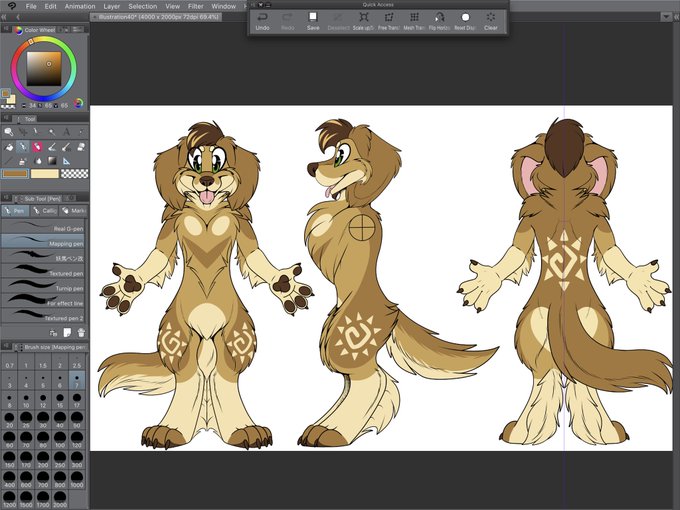Expand the right panel dock double arrow
This screenshot has width=680, height=510.
coord(676,17)
